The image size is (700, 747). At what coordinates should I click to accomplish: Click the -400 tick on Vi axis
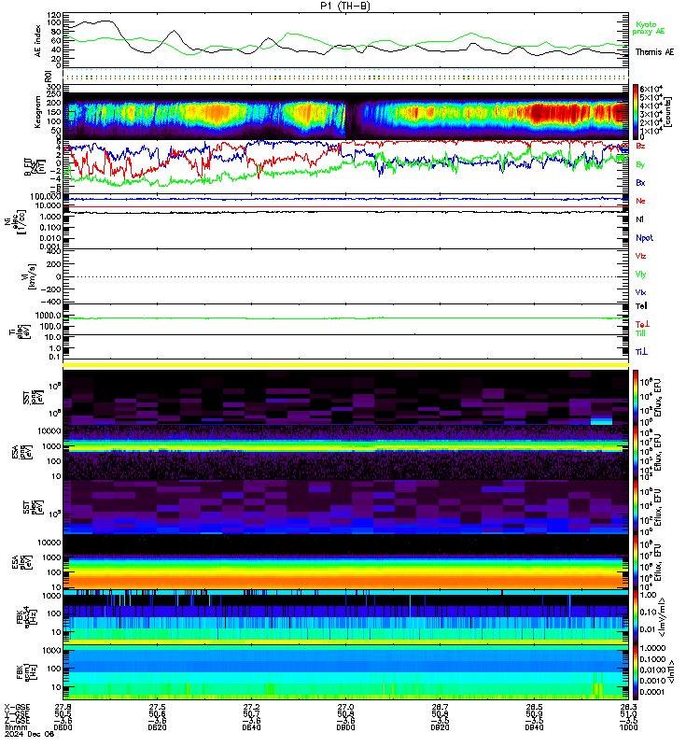tap(51, 302)
